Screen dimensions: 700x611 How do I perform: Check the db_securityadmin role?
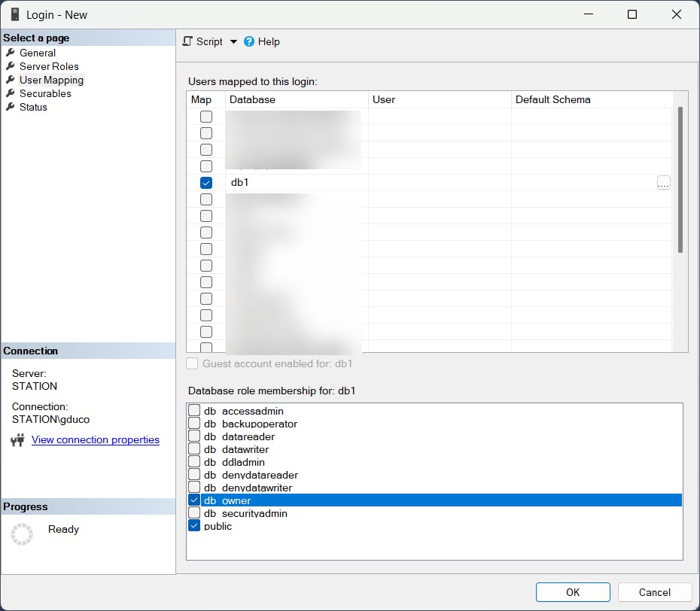194,513
